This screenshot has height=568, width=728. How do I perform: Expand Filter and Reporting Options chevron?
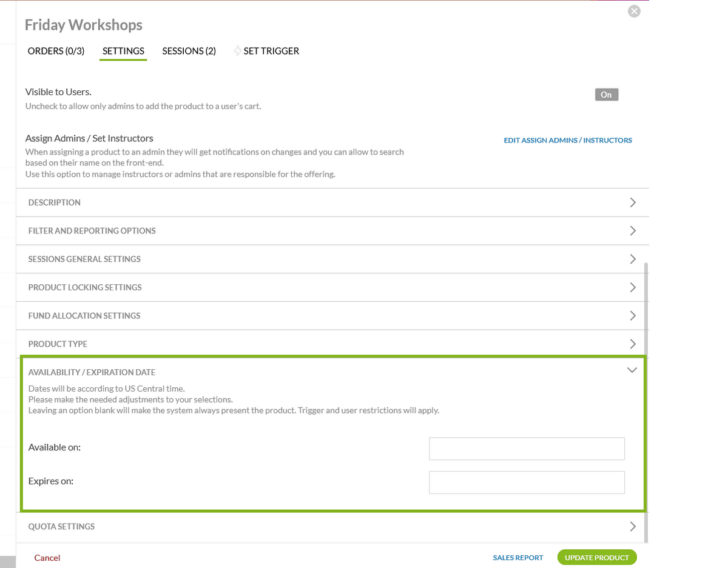point(632,231)
